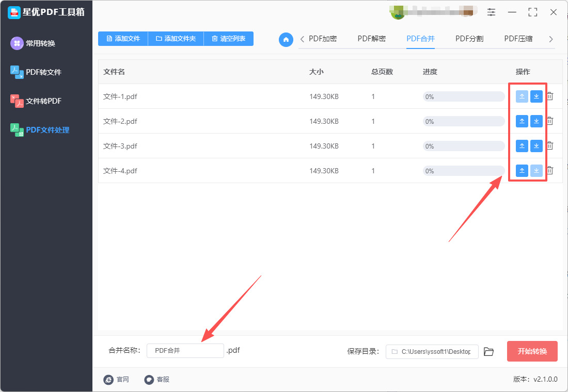Move 文件-2.pdf down in the list
568x392 pixels.
click(x=536, y=121)
